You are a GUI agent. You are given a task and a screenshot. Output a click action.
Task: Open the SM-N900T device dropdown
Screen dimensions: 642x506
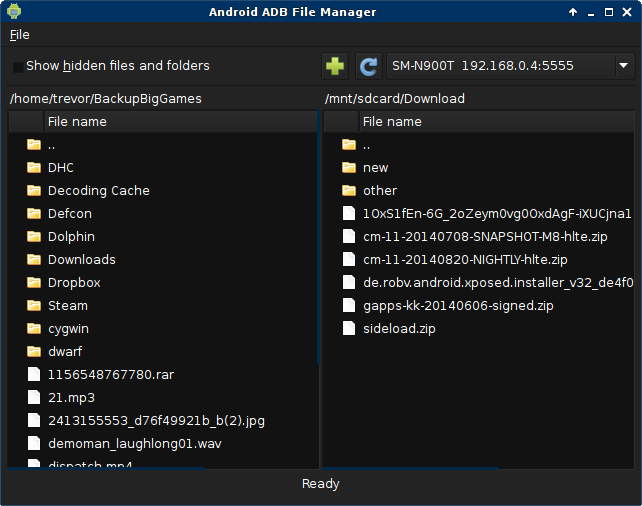click(511, 66)
